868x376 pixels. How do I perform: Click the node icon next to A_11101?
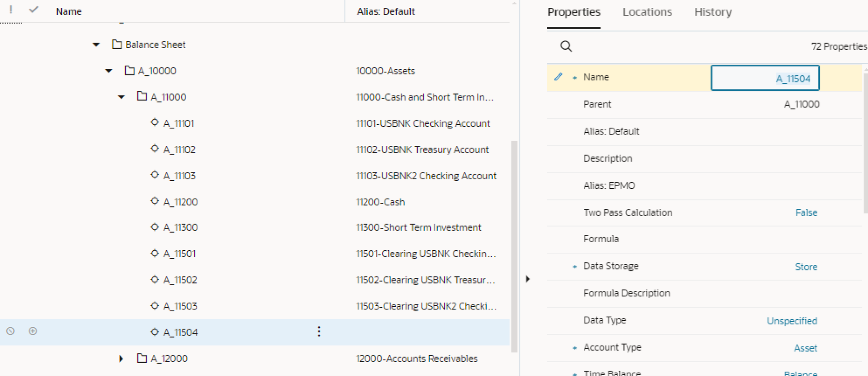point(155,122)
